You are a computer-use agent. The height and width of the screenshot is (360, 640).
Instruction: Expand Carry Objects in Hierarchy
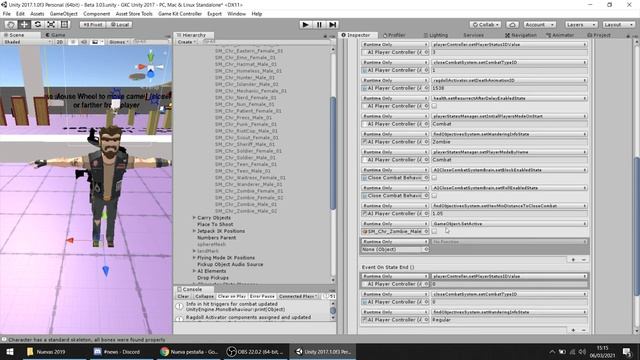[x=194, y=218]
